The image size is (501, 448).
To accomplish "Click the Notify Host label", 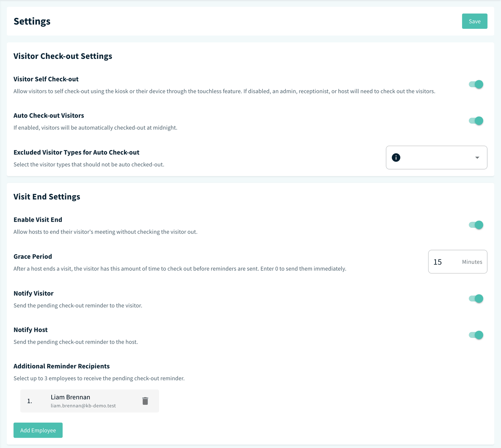I will click(x=30, y=330).
